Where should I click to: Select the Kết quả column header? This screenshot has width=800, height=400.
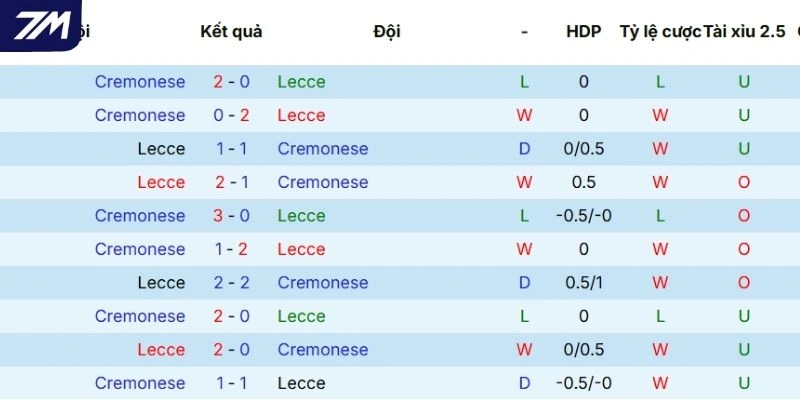point(231,31)
